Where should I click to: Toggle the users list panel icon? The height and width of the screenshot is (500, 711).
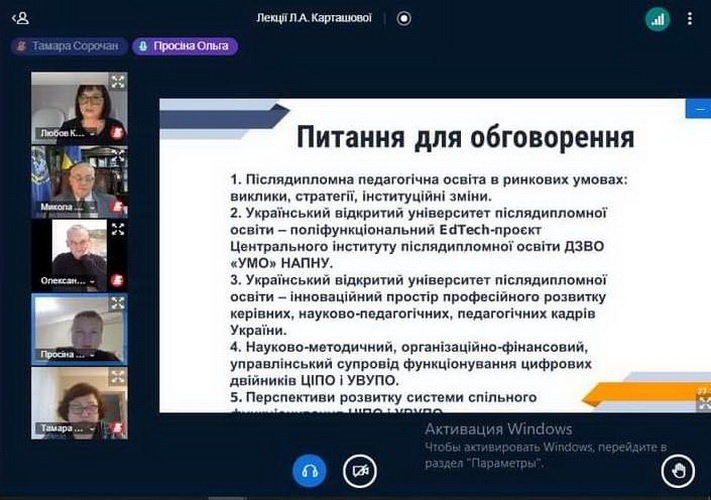pyautogui.click(x=20, y=19)
